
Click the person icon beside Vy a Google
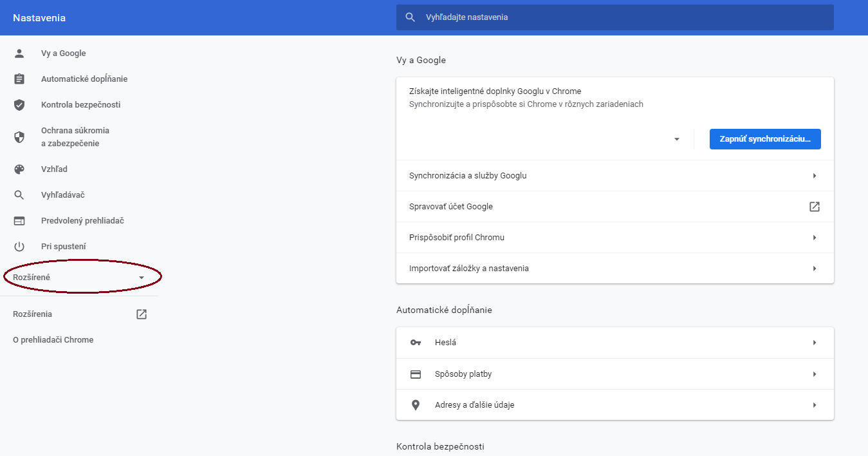coord(19,53)
